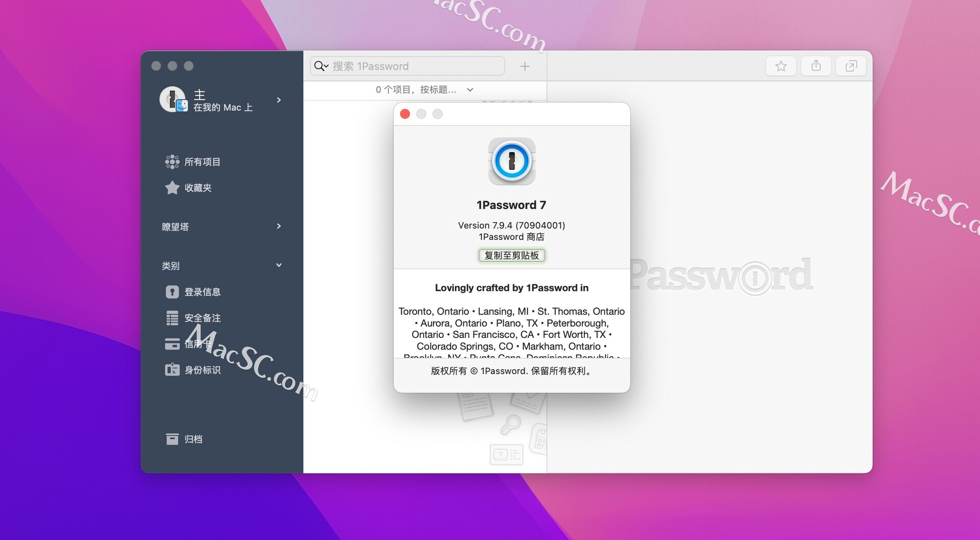Image resolution: width=980 pixels, height=540 pixels.
Task: Click the 所有项目 dots icon
Action: click(x=172, y=162)
